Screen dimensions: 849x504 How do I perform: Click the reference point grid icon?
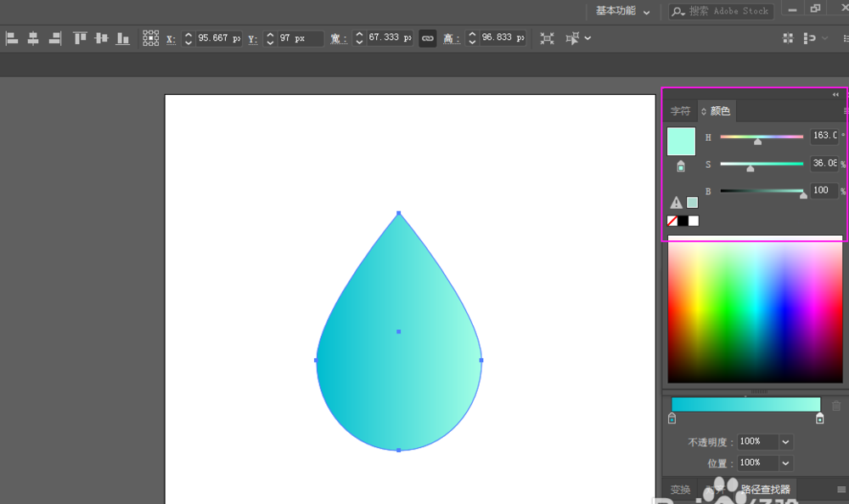coord(150,38)
